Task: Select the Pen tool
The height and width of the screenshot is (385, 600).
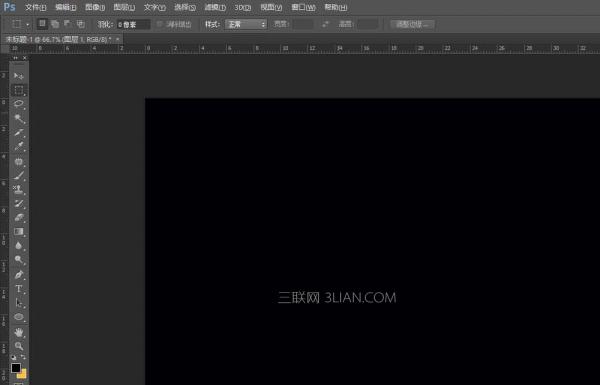Action: [18, 274]
